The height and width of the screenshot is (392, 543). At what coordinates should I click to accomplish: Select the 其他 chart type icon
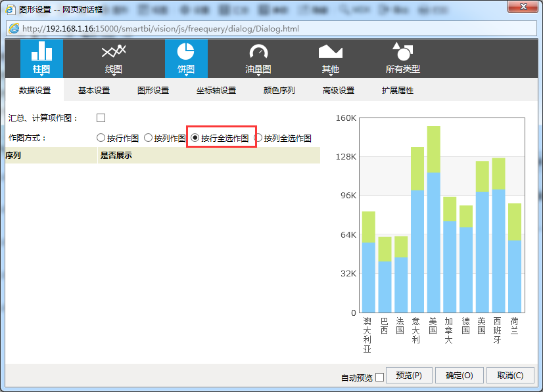(331, 58)
